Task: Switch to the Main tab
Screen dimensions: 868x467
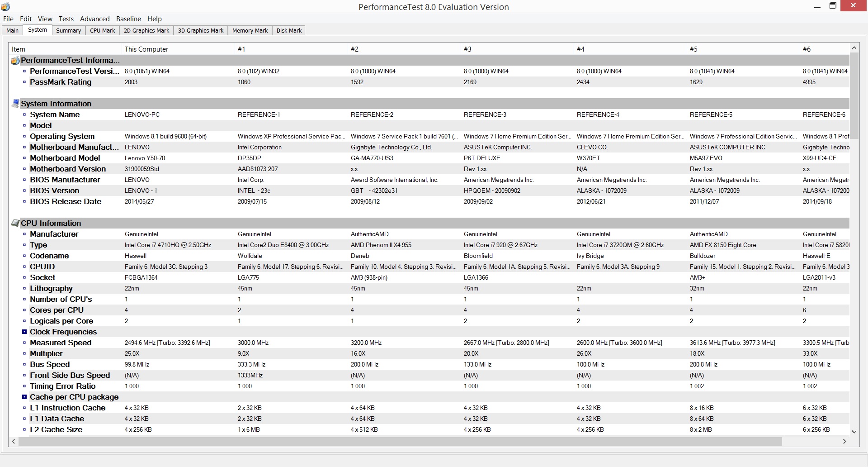Action: point(13,30)
